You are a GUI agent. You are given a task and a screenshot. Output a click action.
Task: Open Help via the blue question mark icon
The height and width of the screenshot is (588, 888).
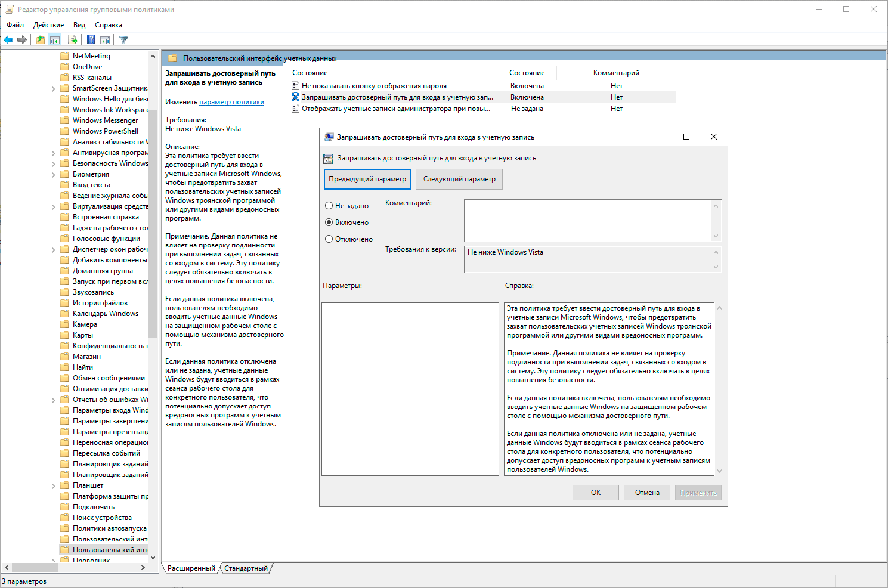coord(91,40)
